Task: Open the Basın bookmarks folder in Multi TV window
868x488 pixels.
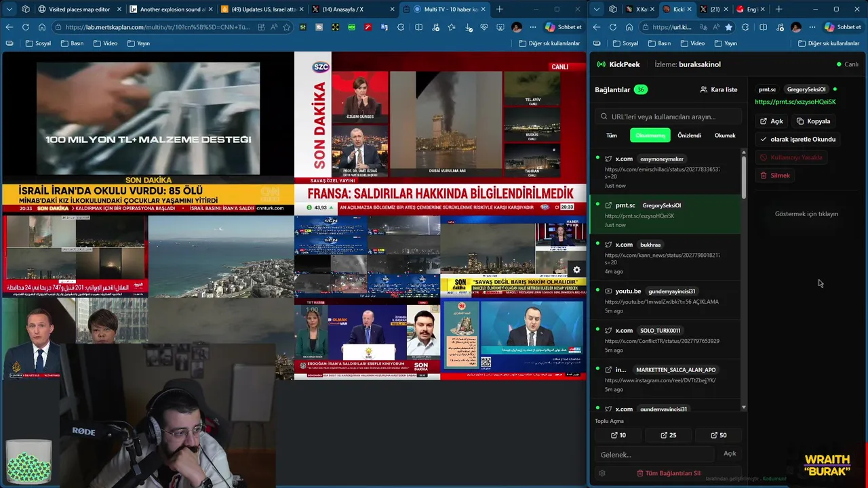Action: pyautogui.click(x=72, y=43)
